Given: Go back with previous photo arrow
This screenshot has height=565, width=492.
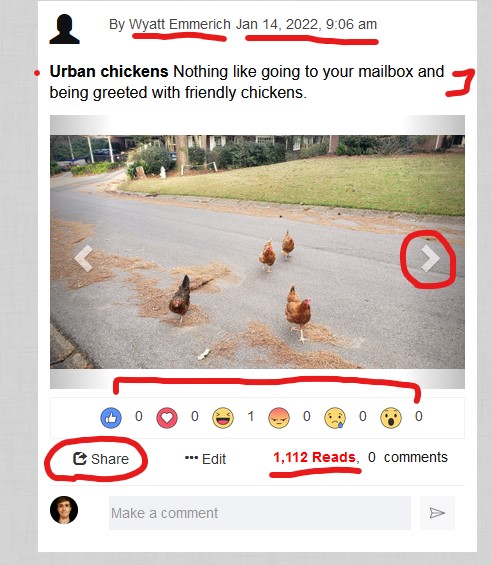Looking at the screenshot, I should coord(84,258).
